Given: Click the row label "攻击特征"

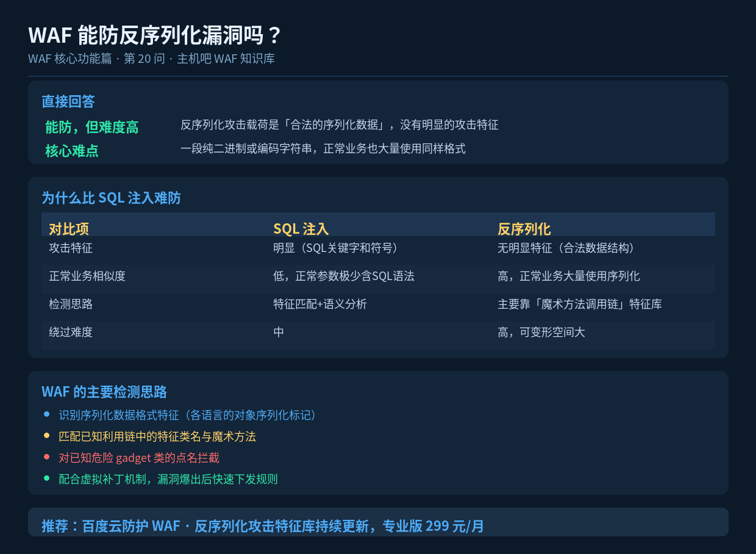Looking at the screenshot, I should [x=71, y=248].
